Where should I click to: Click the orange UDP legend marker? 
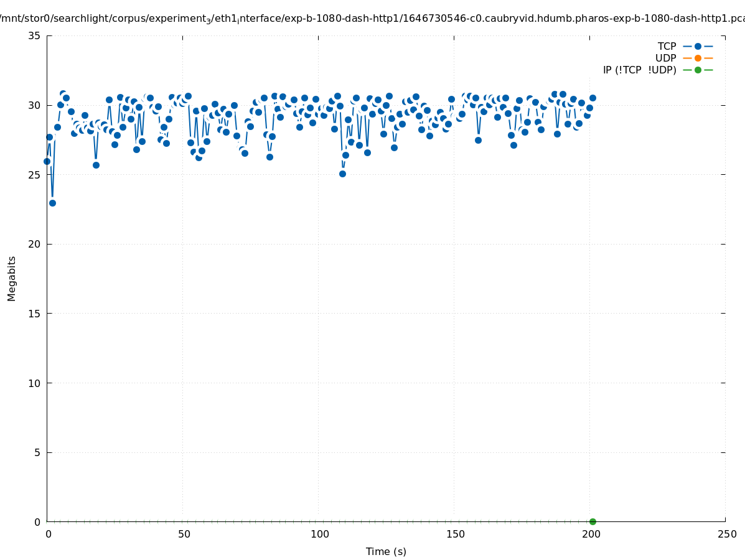tap(698, 58)
